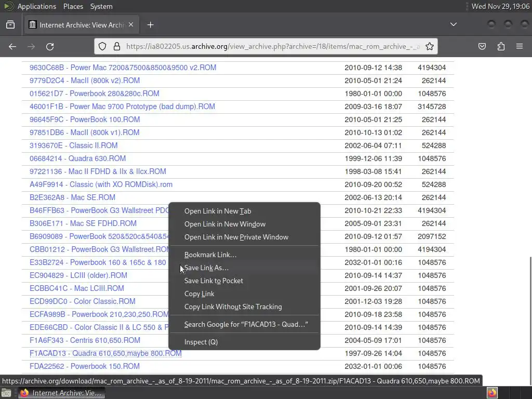Close the Internet Archive tab
This screenshot has width=532, height=399.
131,24
